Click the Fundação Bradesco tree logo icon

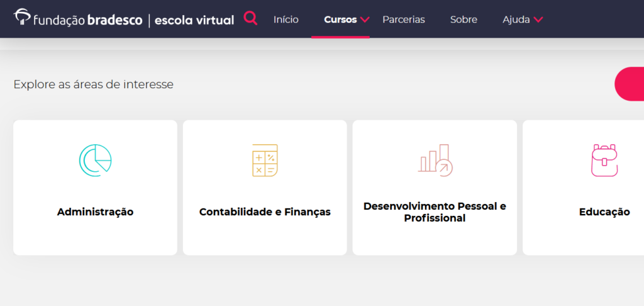coord(22,17)
